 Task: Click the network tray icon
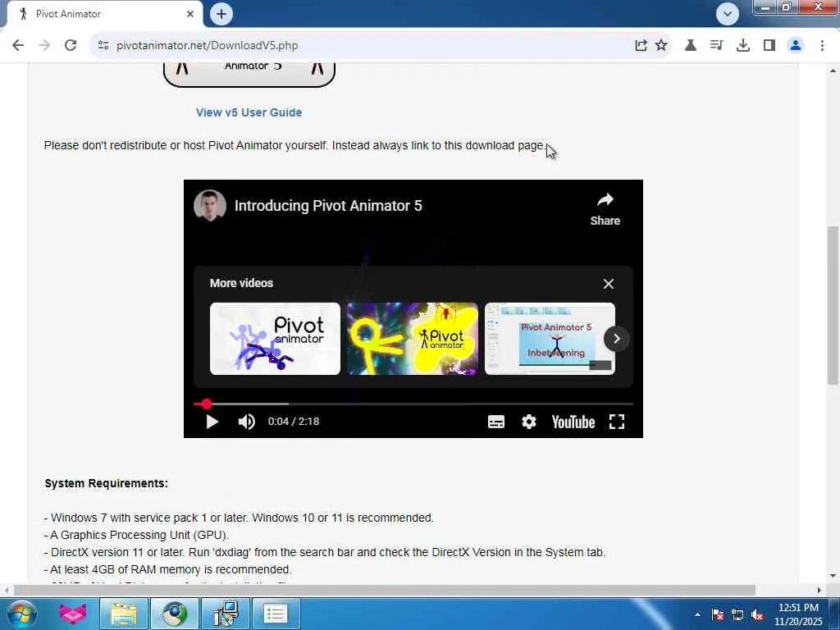737,614
